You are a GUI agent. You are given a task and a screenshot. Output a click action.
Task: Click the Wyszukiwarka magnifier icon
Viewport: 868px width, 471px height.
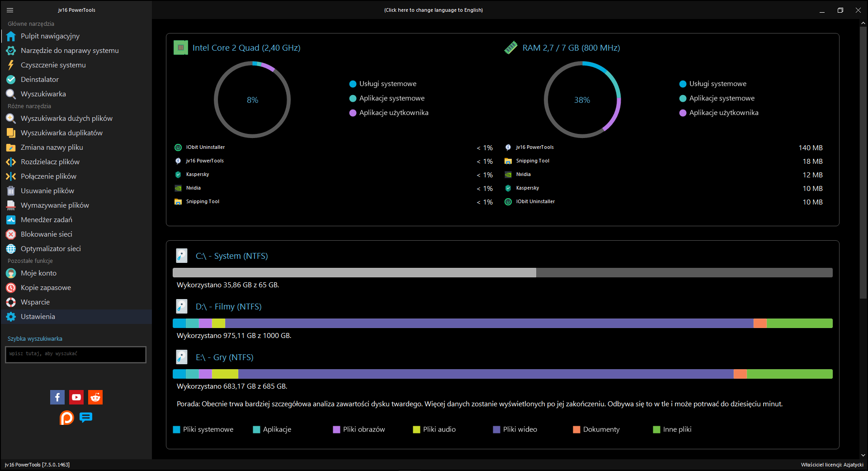point(11,94)
